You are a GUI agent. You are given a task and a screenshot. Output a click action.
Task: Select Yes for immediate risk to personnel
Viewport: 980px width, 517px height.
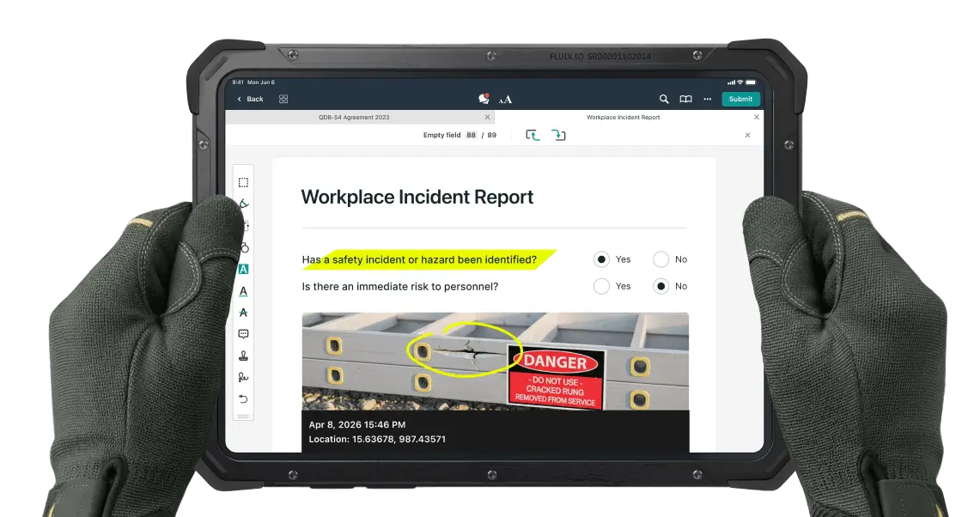(x=601, y=286)
